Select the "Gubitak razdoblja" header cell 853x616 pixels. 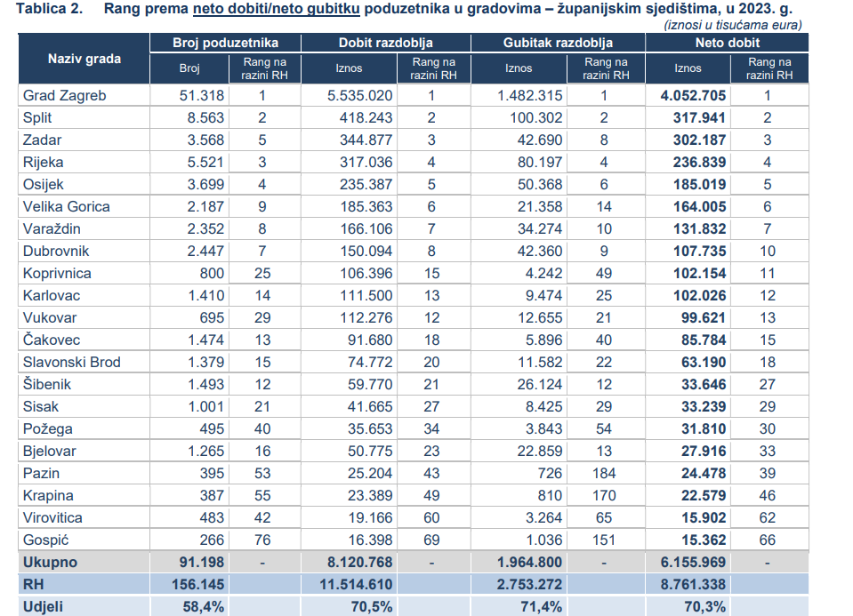pos(558,43)
